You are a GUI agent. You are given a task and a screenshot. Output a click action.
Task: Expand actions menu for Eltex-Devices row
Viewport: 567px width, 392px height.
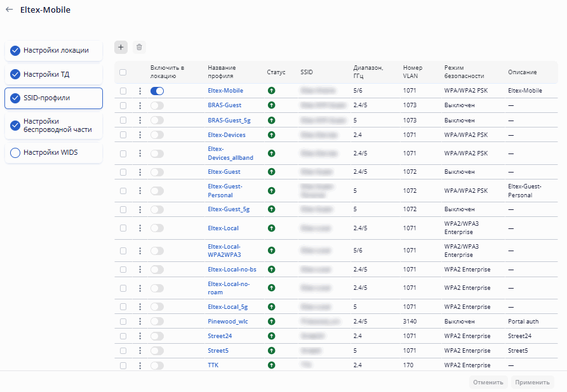[x=140, y=135]
